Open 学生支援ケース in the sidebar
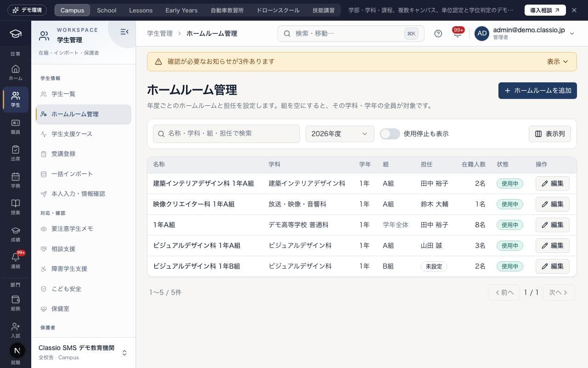The image size is (588, 368). coord(83,134)
